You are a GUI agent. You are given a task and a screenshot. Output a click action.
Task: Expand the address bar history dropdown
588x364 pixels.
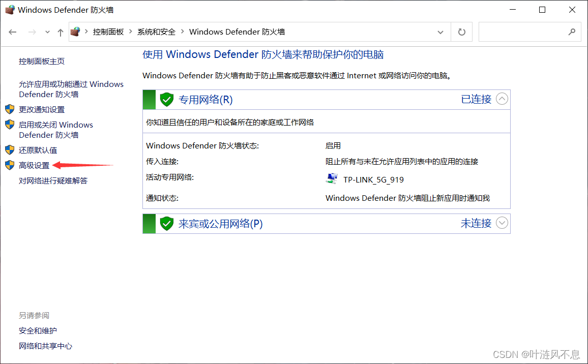pyautogui.click(x=440, y=32)
